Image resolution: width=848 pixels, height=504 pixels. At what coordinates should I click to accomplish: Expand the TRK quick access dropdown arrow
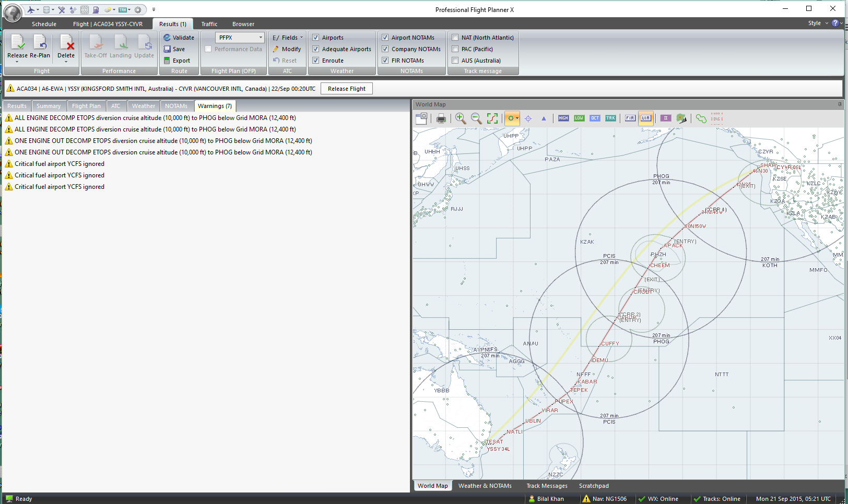pos(129,9)
